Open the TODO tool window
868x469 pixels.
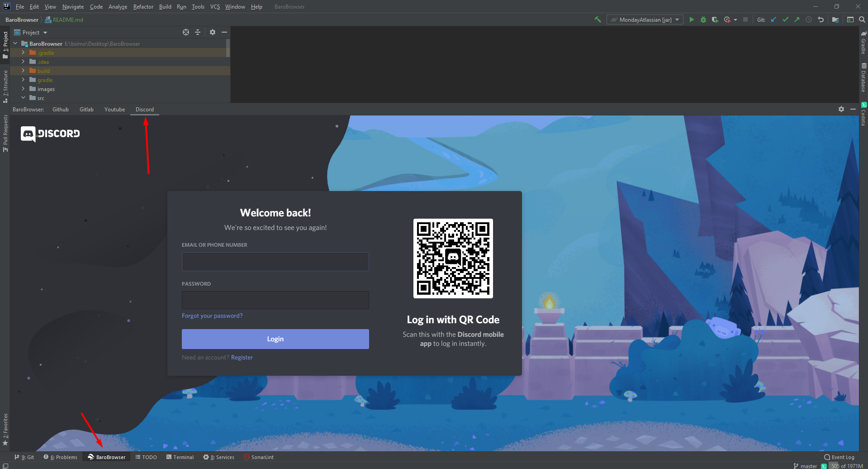click(146, 457)
